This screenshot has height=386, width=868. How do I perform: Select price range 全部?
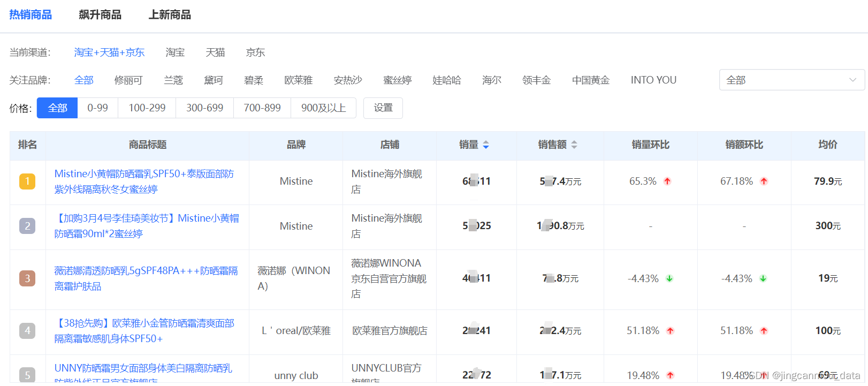57,108
